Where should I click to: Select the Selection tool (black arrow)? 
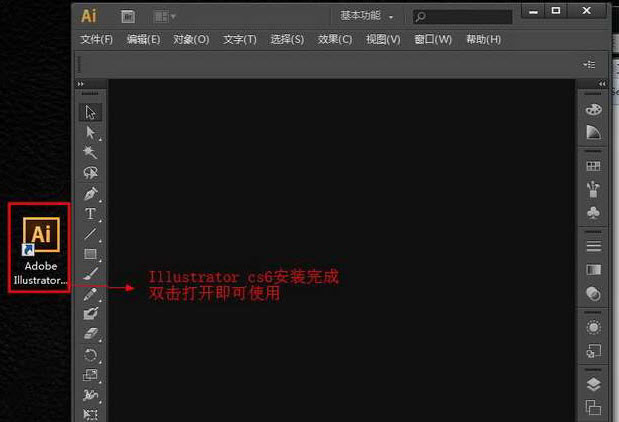pyautogui.click(x=90, y=113)
